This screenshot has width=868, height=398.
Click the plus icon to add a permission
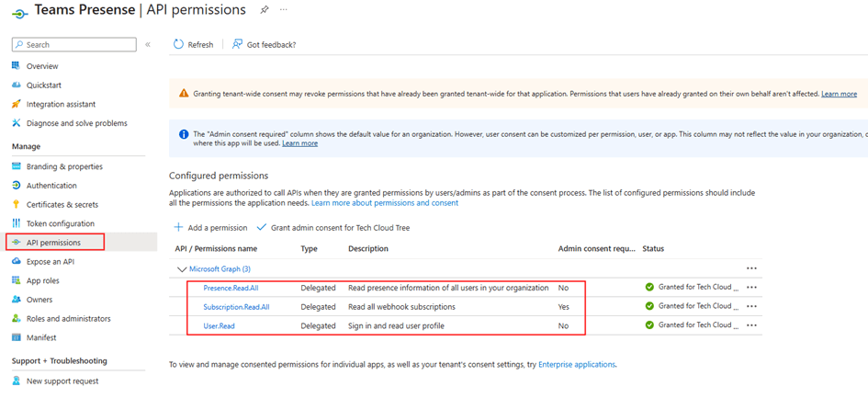(178, 227)
